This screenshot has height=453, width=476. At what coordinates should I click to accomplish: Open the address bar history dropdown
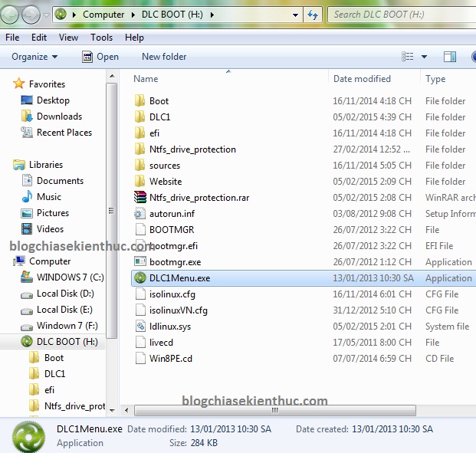point(295,15)
